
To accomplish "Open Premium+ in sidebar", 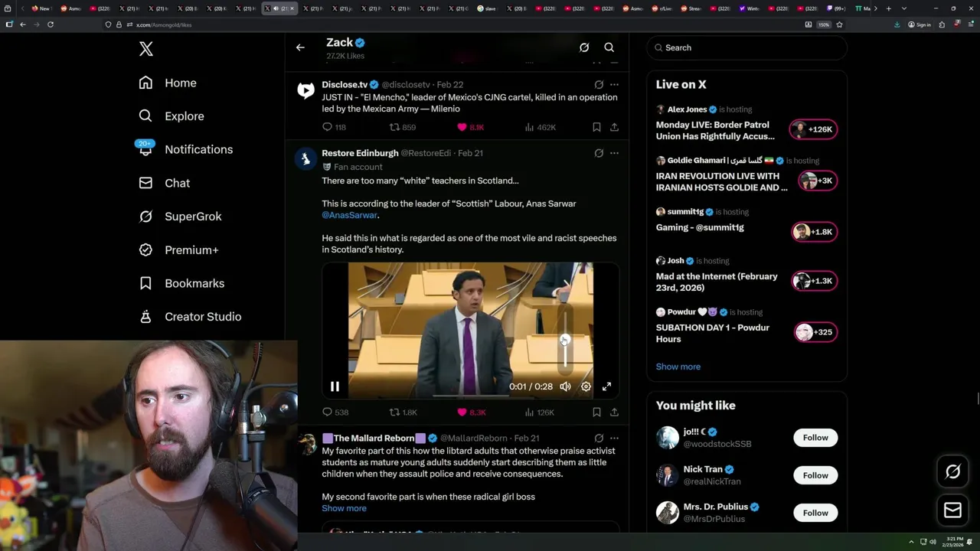I will coord(179,249).
